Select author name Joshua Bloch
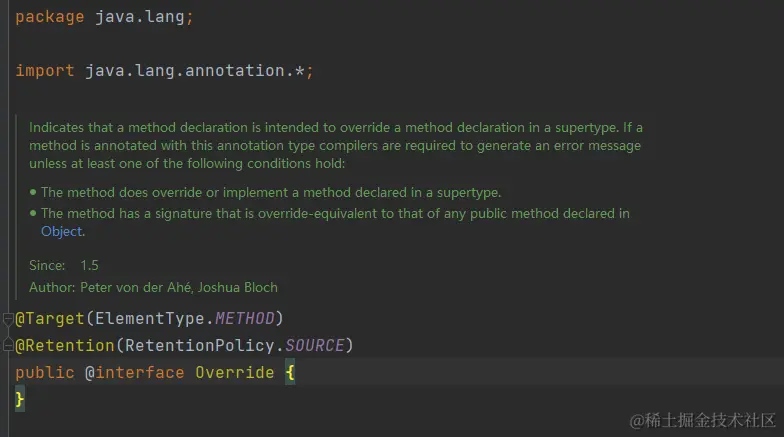Viewport: 784px width, 437px height. 238,288
